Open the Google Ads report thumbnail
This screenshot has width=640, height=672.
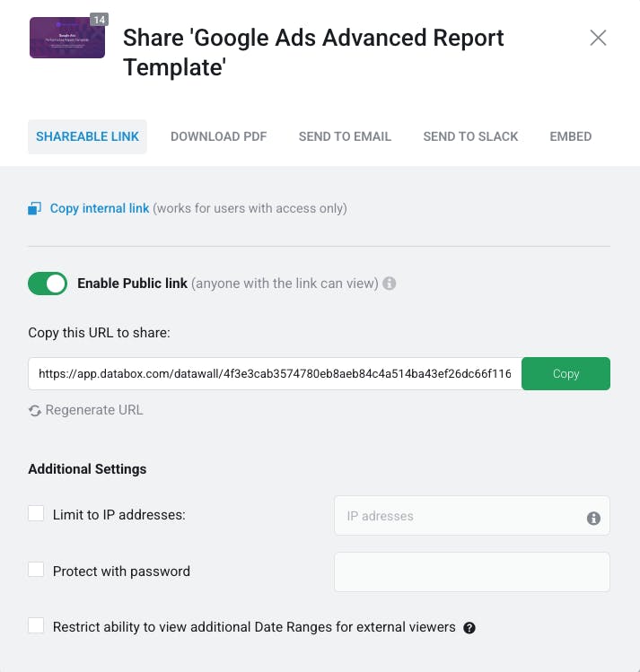66,38
